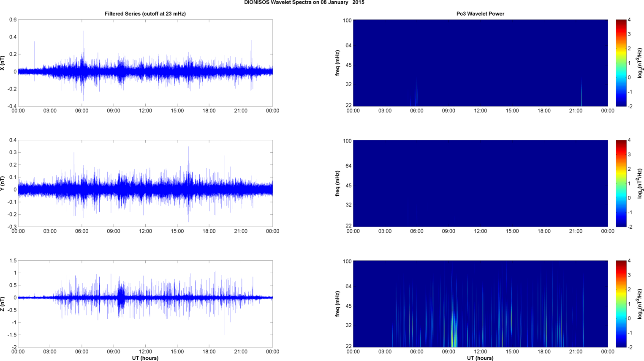Click the top Pc3 wavelet power spectrogram

[x=480, y=63]
